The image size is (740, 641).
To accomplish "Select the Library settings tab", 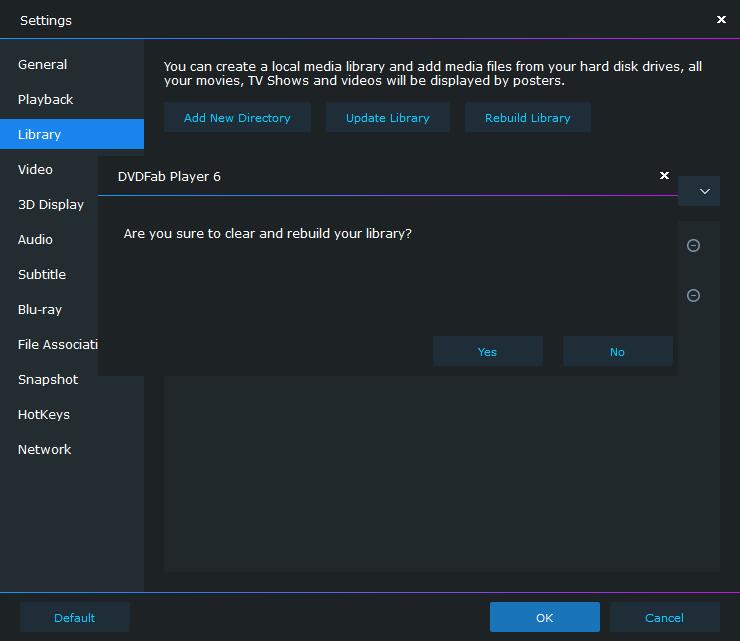I will tap(72, 134).
